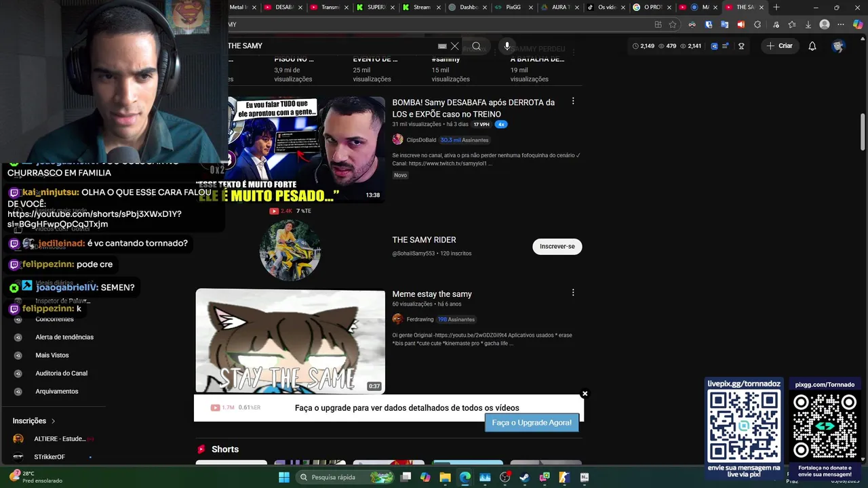868x488 pixels.
Task: Clear the YouTube search box text
Action: [455, 46]
